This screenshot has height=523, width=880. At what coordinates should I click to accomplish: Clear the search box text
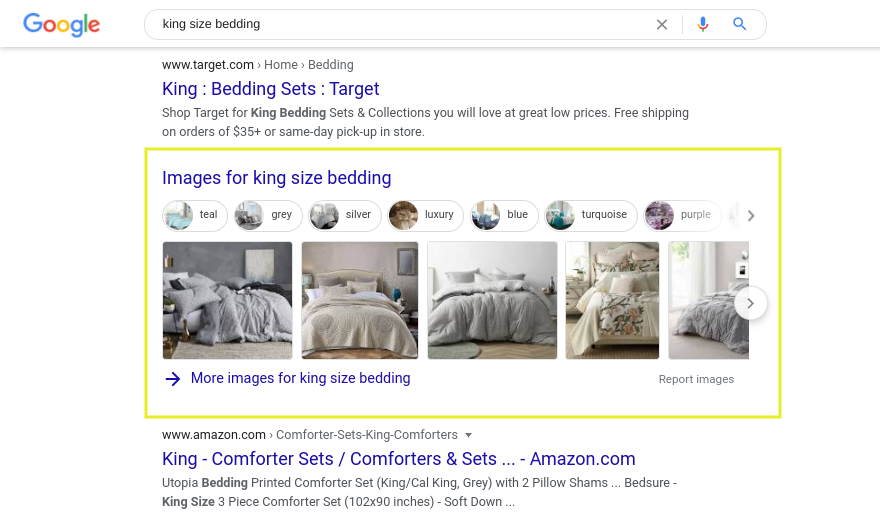[x=661, y=24]
